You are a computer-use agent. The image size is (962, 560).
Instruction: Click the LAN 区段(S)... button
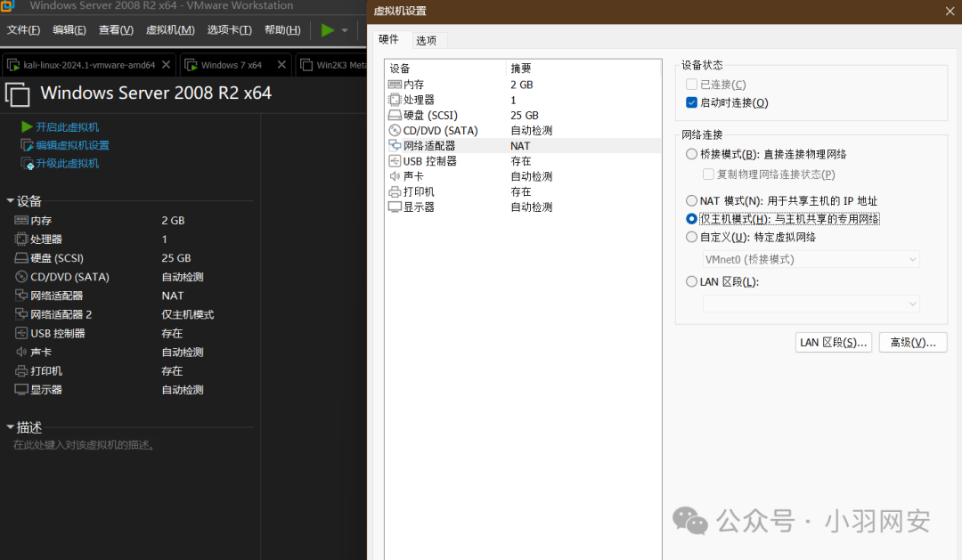833,342
